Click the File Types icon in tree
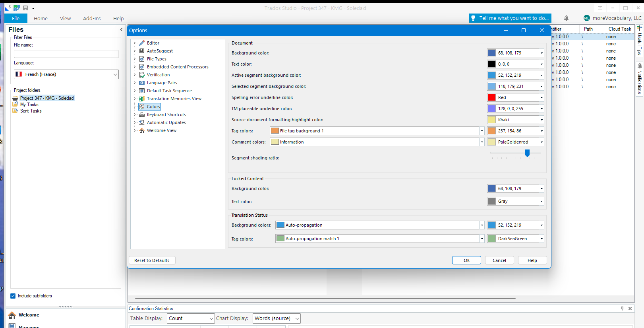This screenshot has width=644, height=328. 142,59
